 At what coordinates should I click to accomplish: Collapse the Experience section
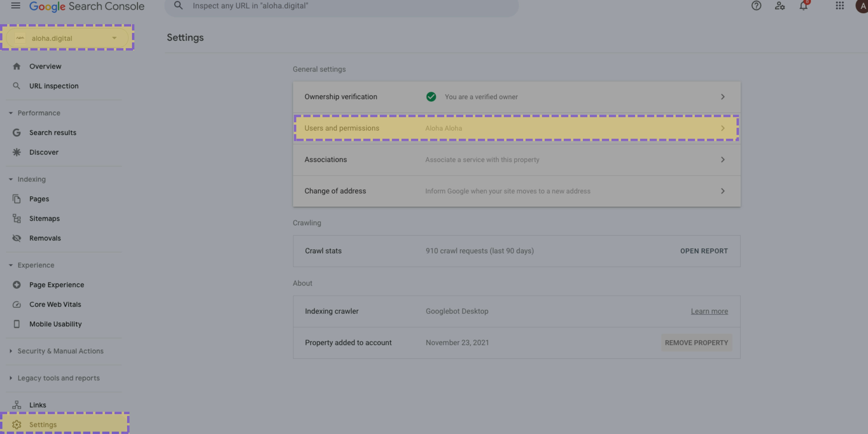[x=11, y=265]
